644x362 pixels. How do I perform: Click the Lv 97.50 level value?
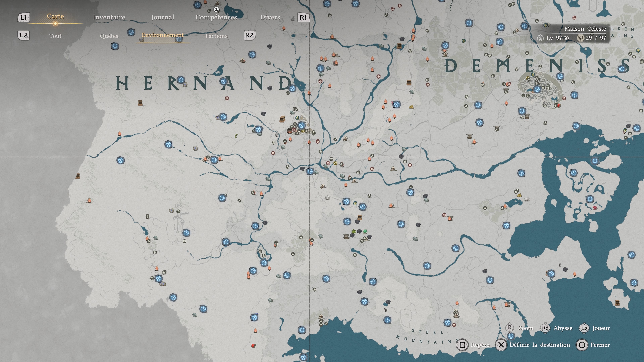point(557,38)
